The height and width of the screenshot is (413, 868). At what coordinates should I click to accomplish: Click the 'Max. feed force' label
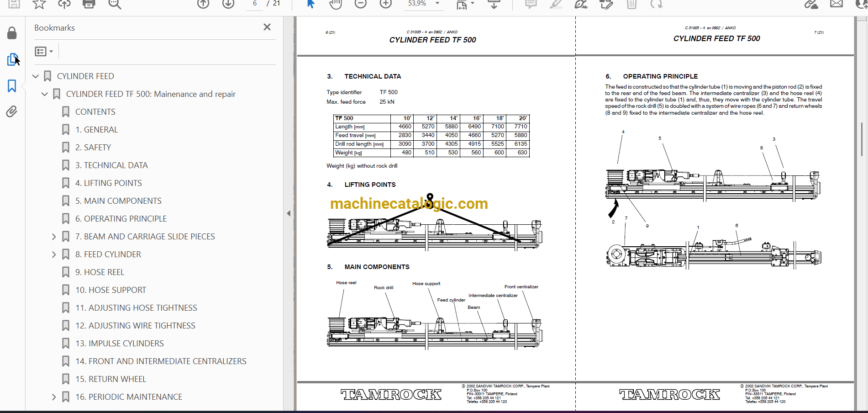coord(346,102)
